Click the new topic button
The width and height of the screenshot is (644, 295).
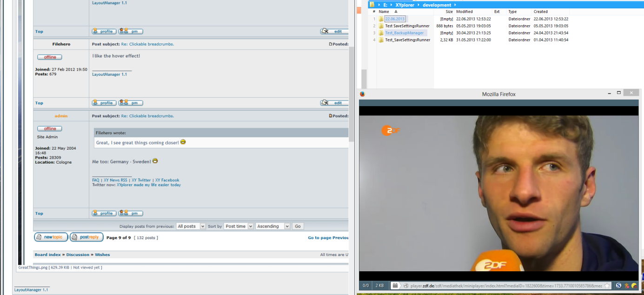tap(51, 237)
